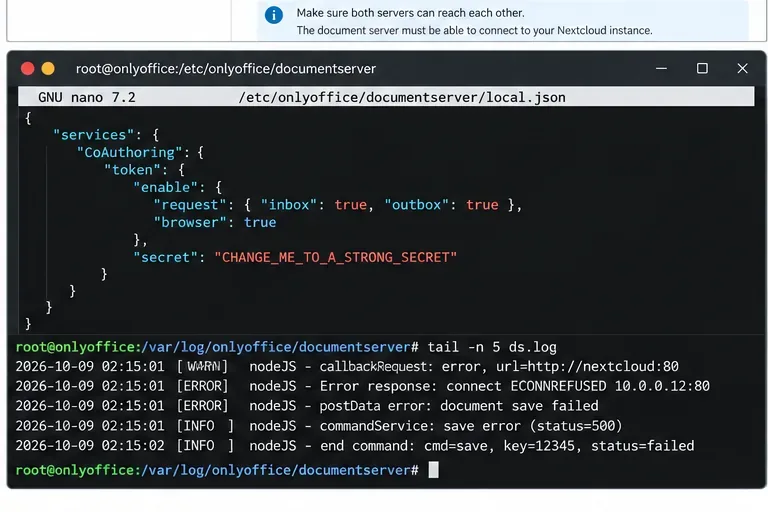Click the "request" key
The image size is (768, 512).
point(190,205)
